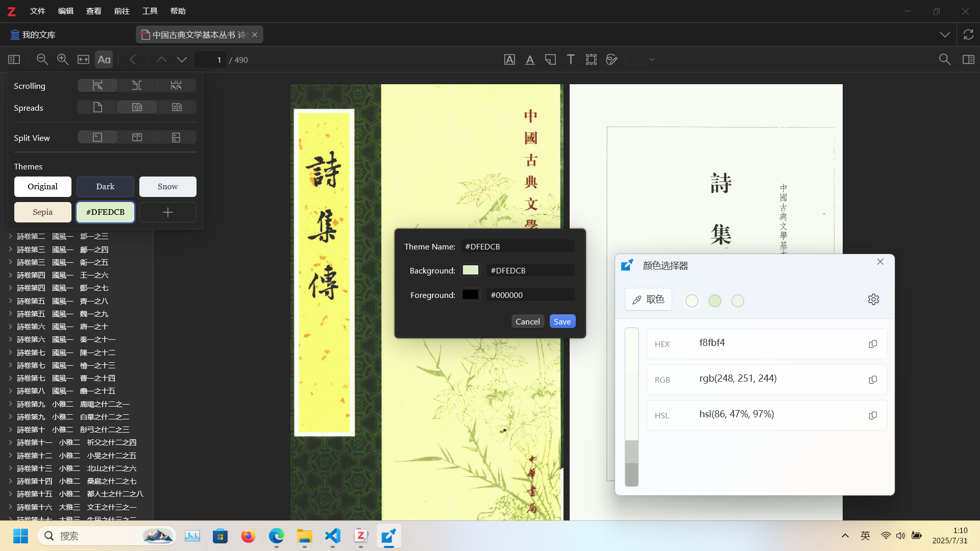Select the area selection annotation tool
Screen dimensions: 980x551
coord(591,60)
